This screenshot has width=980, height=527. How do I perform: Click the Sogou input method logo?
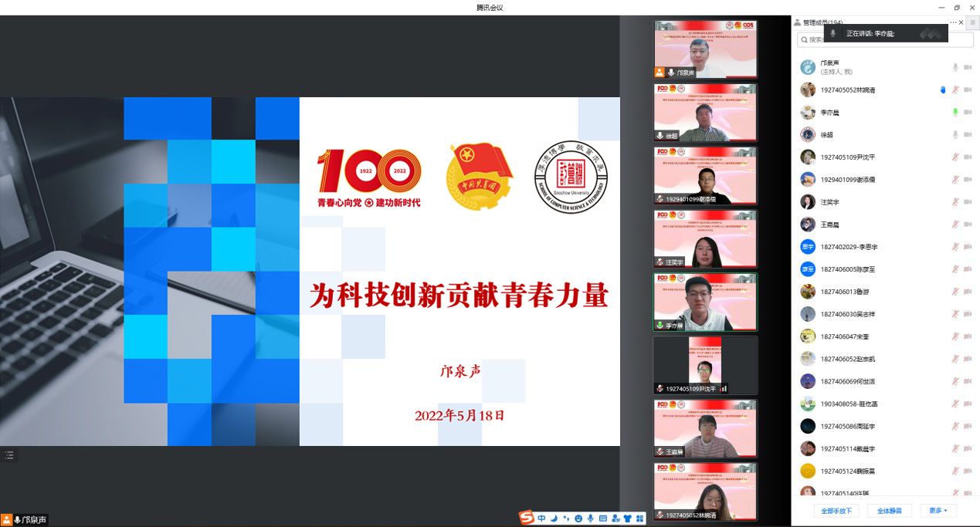pyautogui.click(x=527, y=518)
